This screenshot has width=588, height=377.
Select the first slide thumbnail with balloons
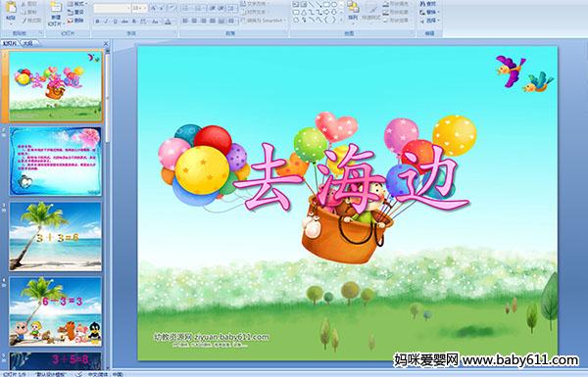click(x=55, y=86)
